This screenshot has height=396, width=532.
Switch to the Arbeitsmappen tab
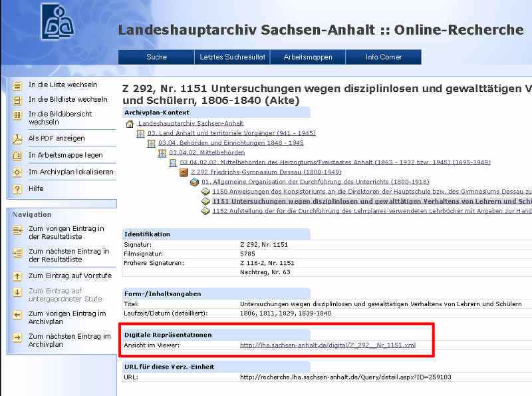(308, 57)
